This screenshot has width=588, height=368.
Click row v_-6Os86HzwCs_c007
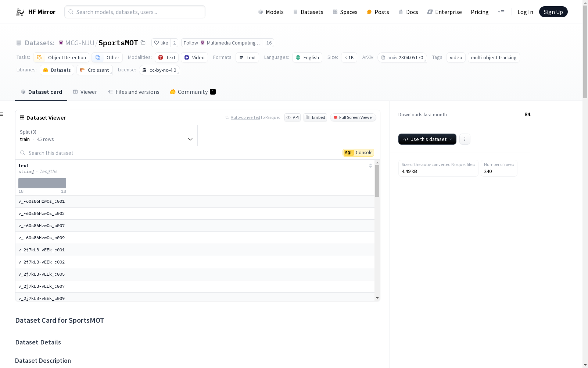(x=195, y=226)
